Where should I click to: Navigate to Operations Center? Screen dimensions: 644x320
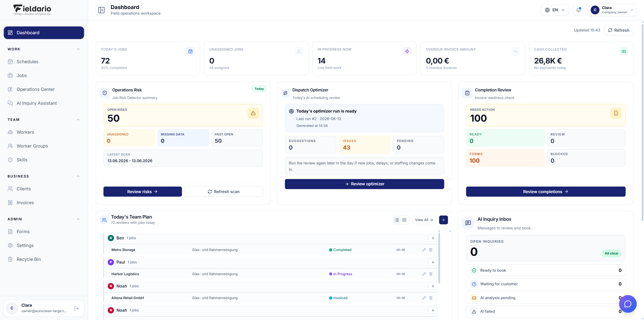point(44,89)
